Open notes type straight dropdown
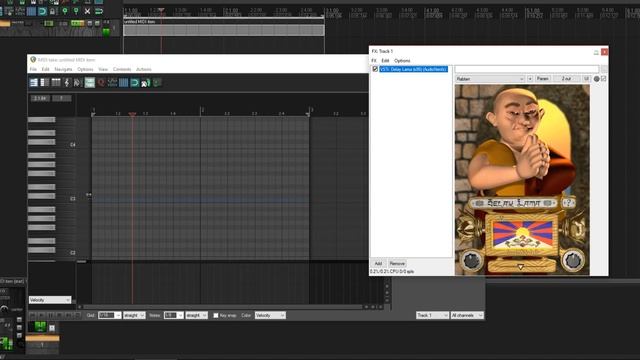This screenshot has height=360, width=640. click(x=196, y=316)
